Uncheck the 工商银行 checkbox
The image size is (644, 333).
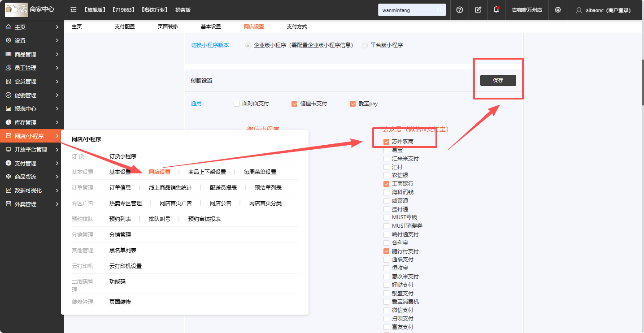pos(386,184)
